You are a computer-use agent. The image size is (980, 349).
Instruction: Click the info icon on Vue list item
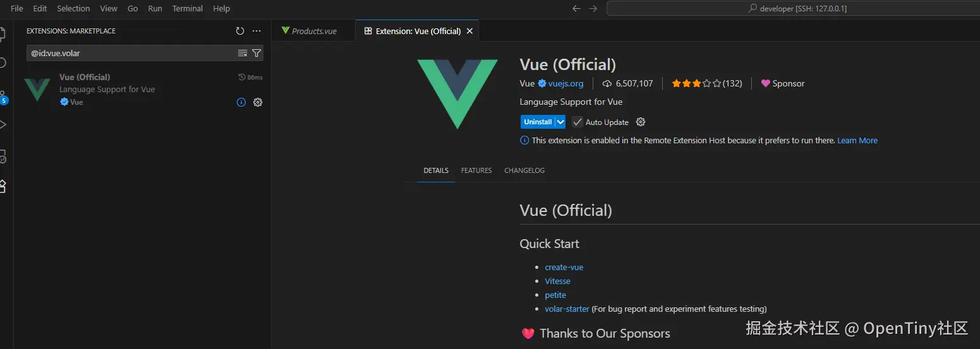(x=241, y=102)
